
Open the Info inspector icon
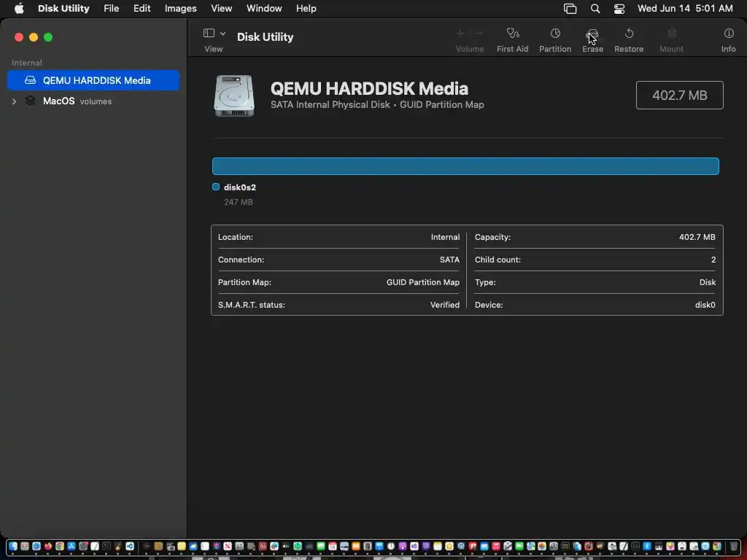pos(729,34)
